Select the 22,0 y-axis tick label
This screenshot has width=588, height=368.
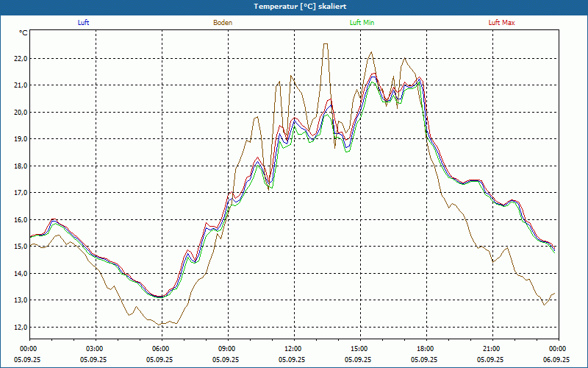click(x=19, y=59)
